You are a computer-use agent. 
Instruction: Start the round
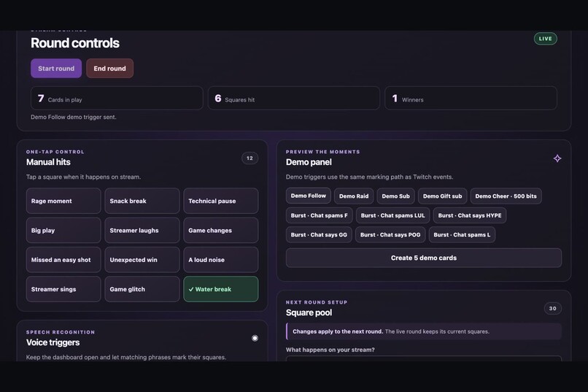[x=56, y=69]
